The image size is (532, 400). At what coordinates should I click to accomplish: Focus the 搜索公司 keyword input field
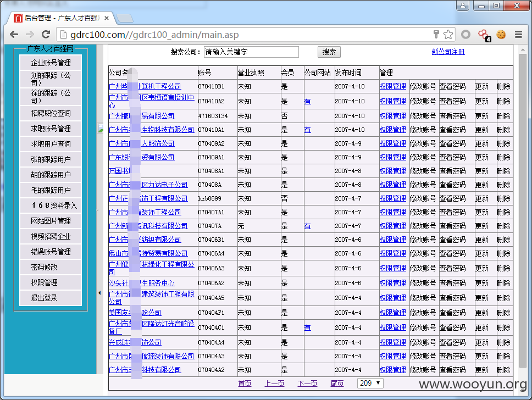[251, 52]
